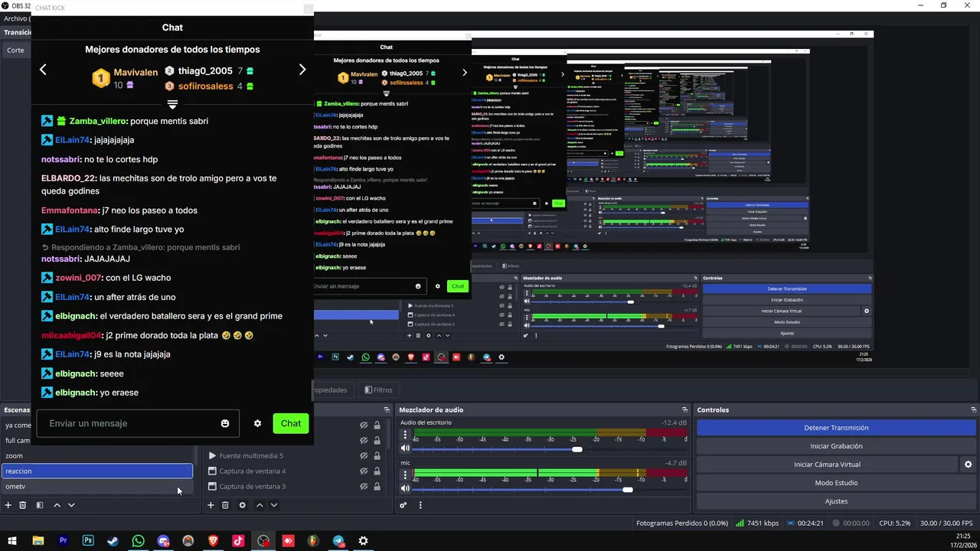
Task: Click the green Chat send button
Action: pyautogui.click(x=291, y=423)
